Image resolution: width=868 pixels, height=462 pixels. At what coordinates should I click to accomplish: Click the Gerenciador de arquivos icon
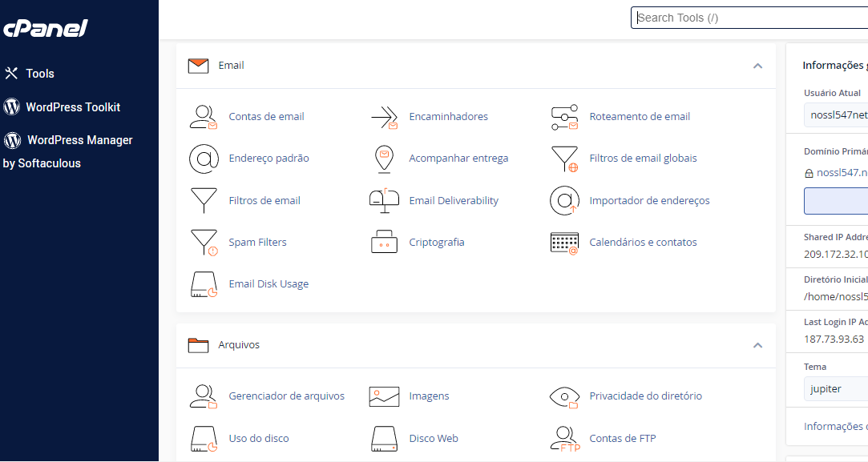click(204, 396)
